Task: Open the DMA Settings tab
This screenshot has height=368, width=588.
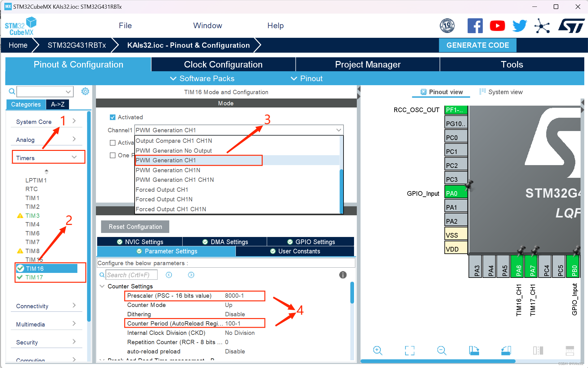Action: [x=225, y=242]
